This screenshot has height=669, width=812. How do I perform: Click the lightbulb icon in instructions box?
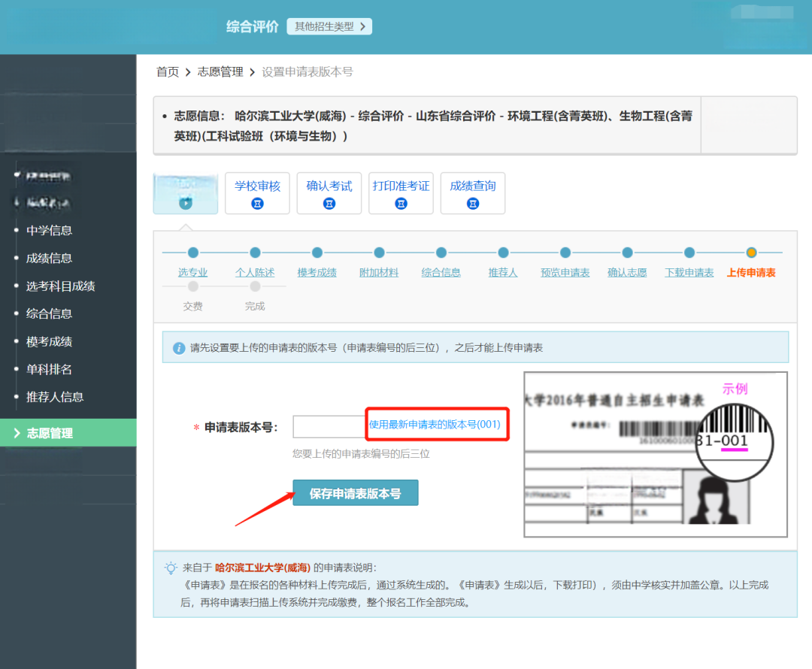[171, 568]
